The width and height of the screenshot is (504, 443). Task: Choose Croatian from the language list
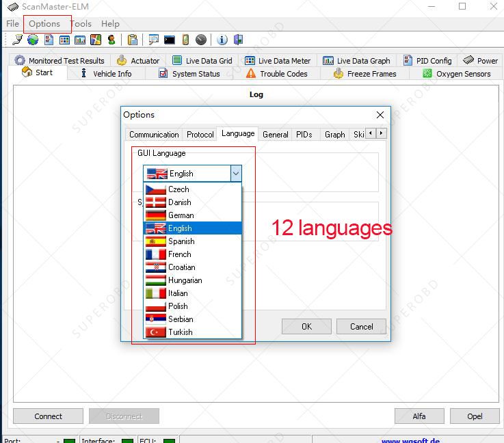coord(193,267)
